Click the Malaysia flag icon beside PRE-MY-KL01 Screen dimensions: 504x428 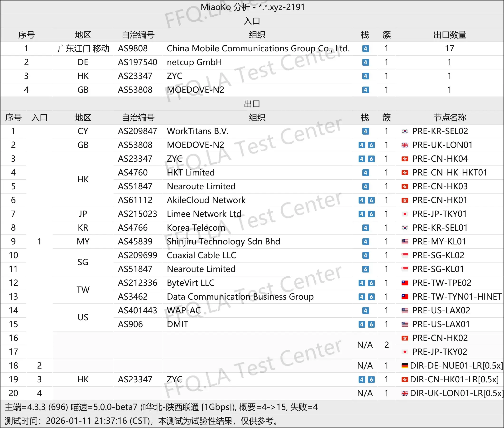[405, 241]
